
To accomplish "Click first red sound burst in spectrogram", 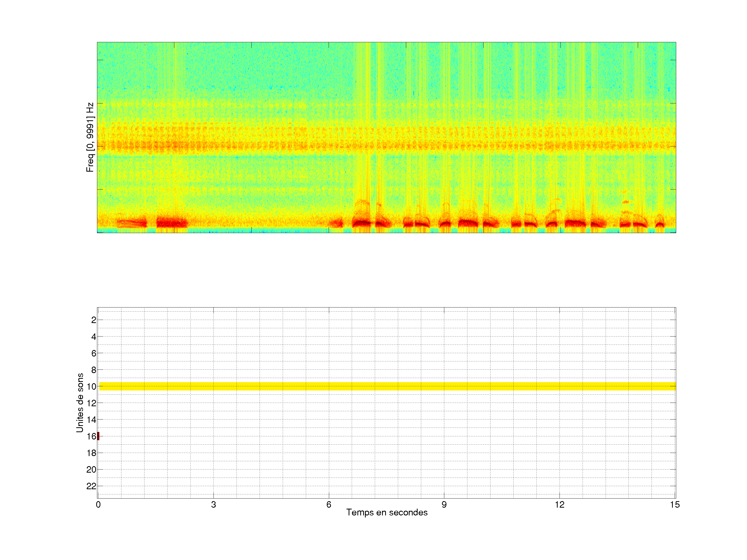I will tap(132, 223).
